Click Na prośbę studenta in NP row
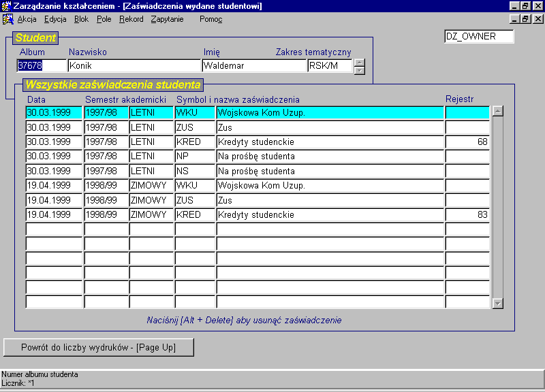The width and height of the screenshot is (545, 392). point(330,157)
